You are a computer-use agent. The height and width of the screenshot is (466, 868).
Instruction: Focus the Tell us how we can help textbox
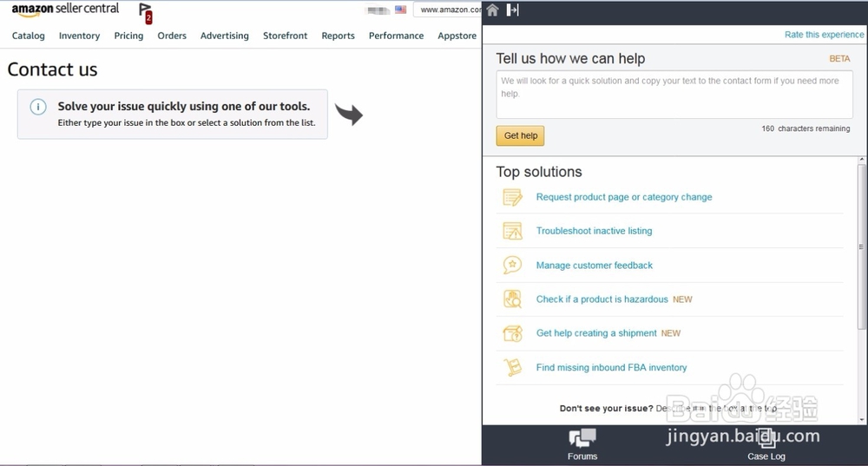(x=674, y=94)
